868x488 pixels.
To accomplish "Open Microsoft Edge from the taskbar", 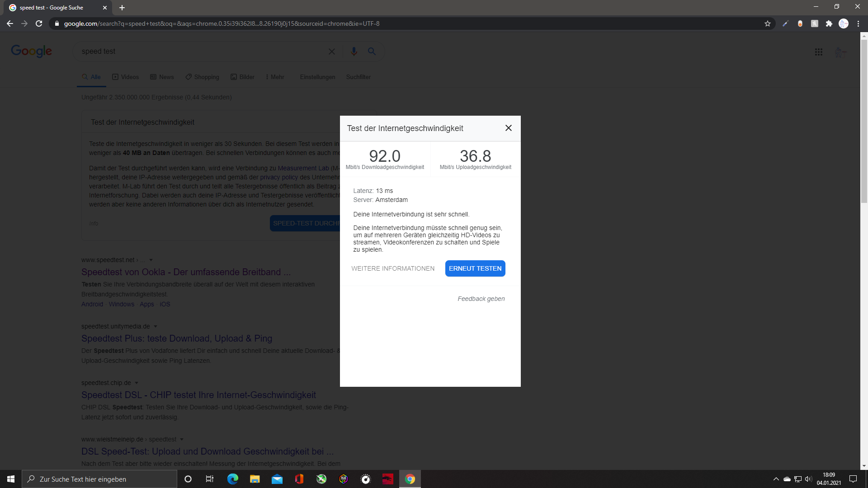I will [232, 479].
